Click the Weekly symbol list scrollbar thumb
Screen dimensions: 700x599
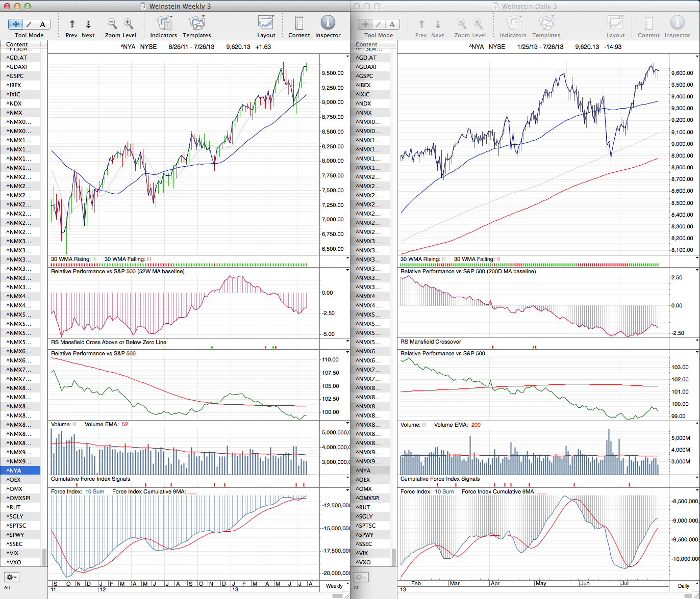[44, 557]
